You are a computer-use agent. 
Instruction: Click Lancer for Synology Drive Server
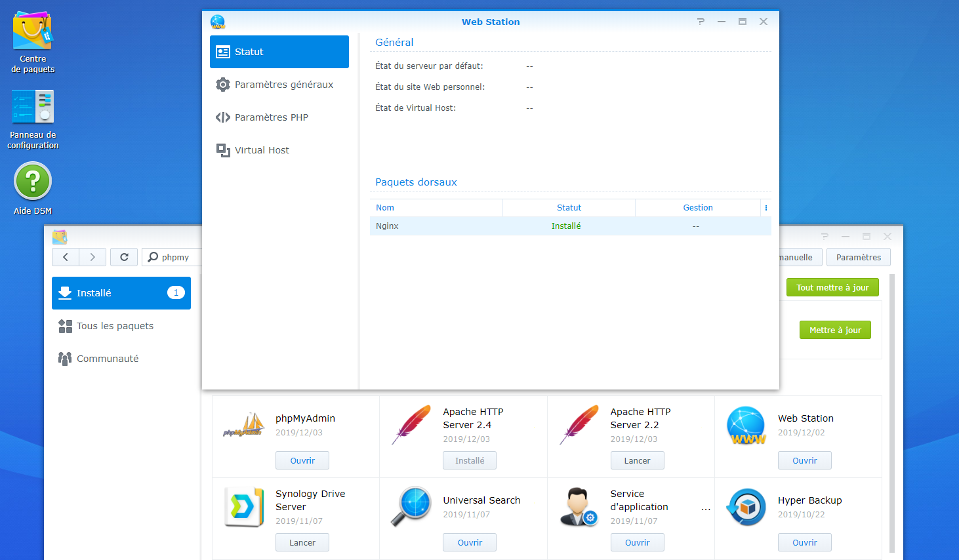pyautogui.click(x=302, y=542)
